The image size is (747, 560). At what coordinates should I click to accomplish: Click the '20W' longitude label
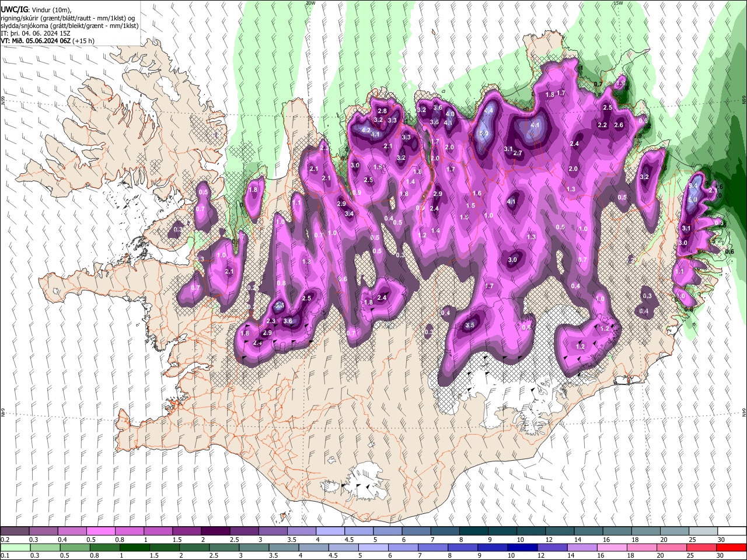click(310, 3)
